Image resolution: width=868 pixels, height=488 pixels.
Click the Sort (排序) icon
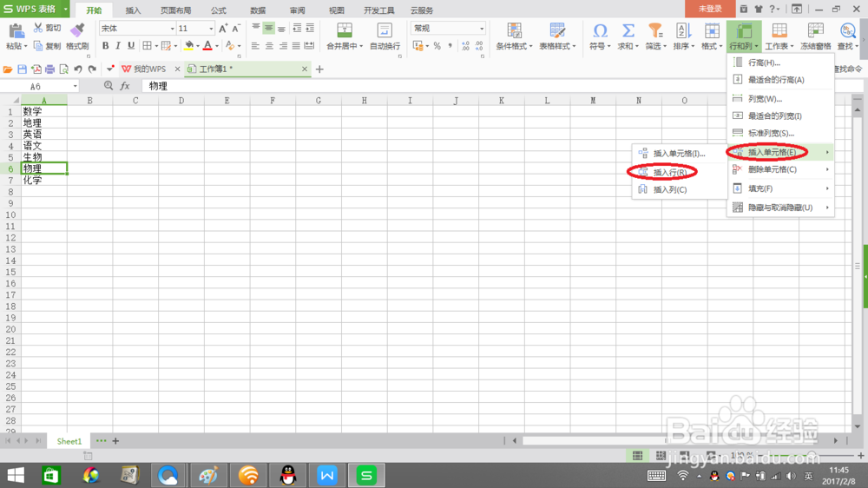(683, 30)
